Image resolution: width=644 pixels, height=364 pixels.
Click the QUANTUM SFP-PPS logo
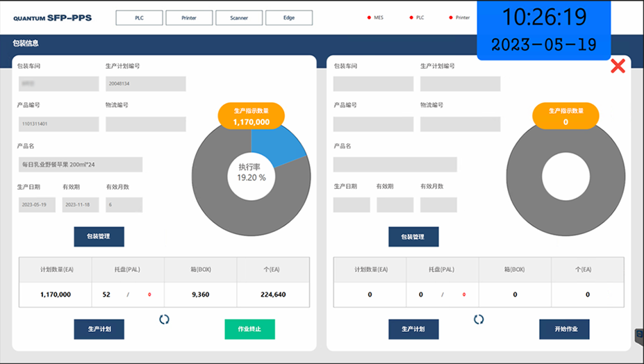(x=52, y=17)
